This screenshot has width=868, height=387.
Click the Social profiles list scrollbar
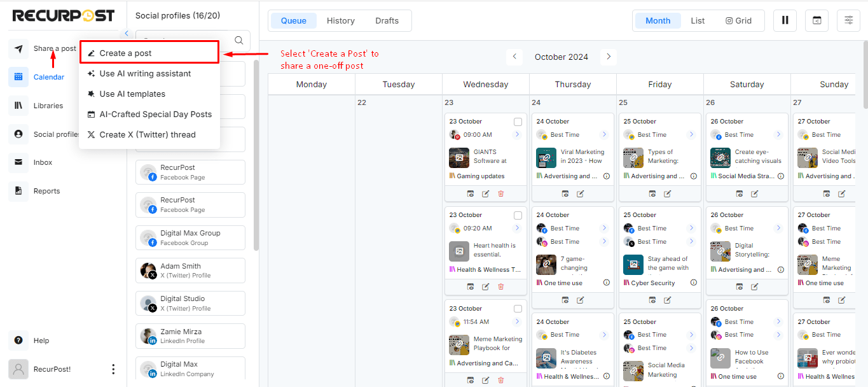coord(256,156)
